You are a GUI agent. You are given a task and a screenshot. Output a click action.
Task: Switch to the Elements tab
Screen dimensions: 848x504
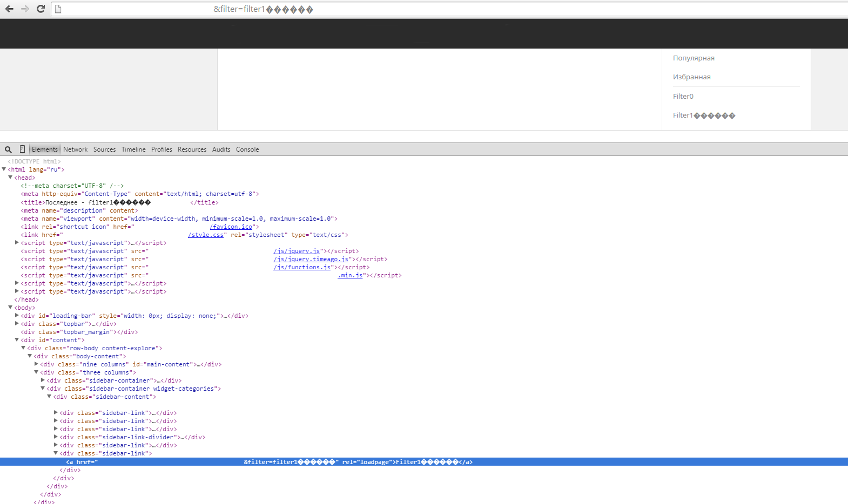tap(45, 149)
